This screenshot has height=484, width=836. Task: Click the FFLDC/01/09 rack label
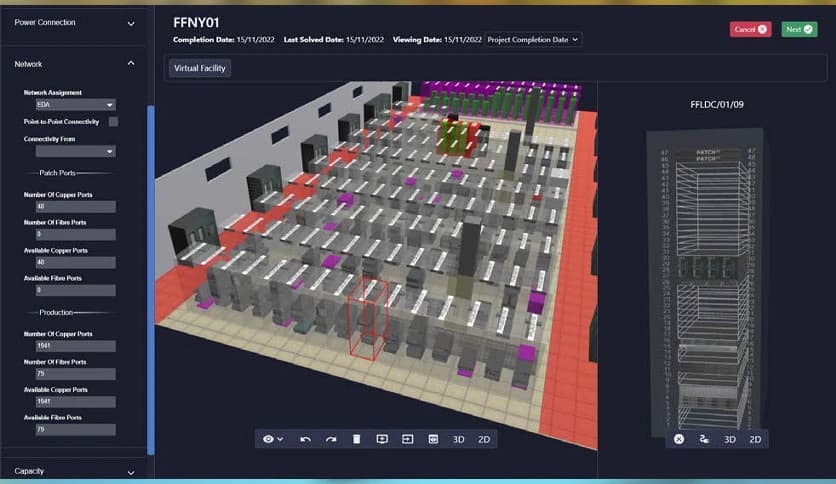click(717, 104)
